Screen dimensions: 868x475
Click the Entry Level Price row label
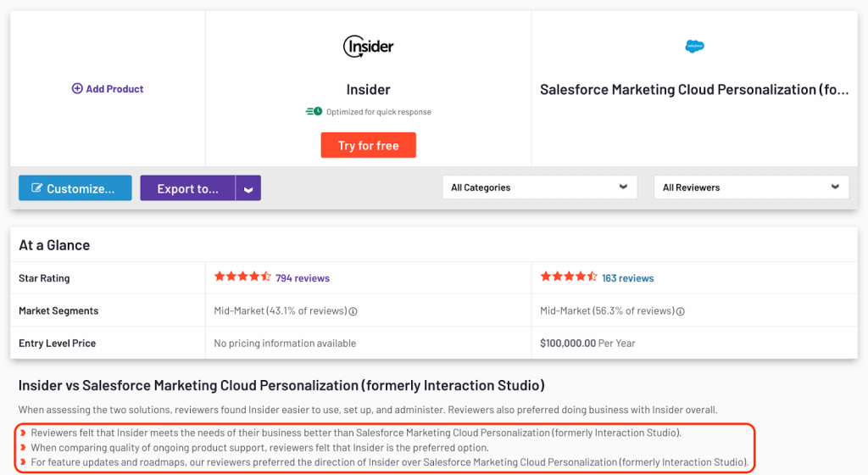coord(57,344)
